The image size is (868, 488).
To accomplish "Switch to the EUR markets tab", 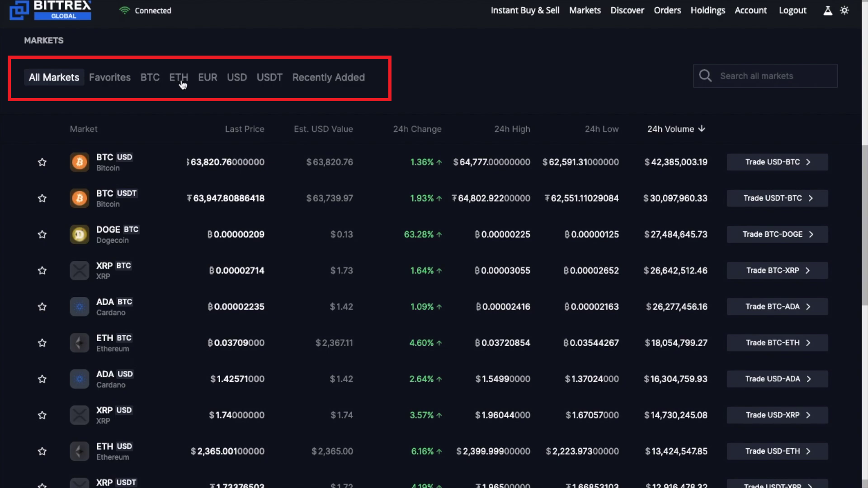I will click(208, 77).
